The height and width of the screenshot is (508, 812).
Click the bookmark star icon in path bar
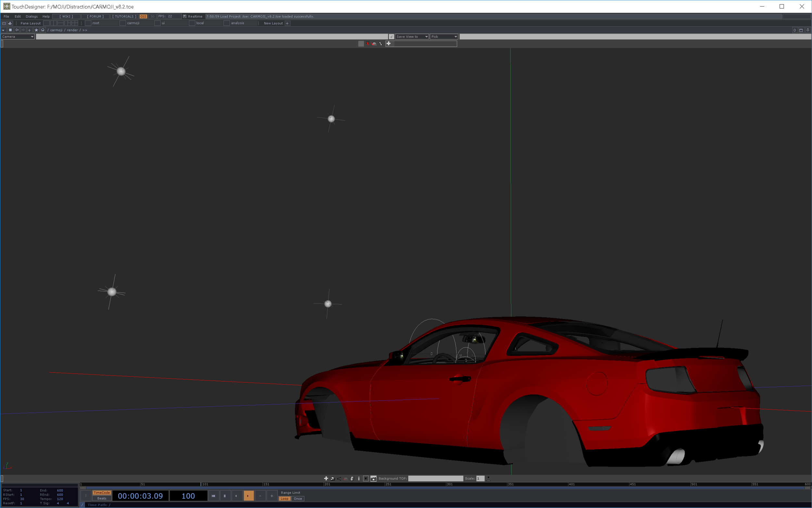pos(36,30)
